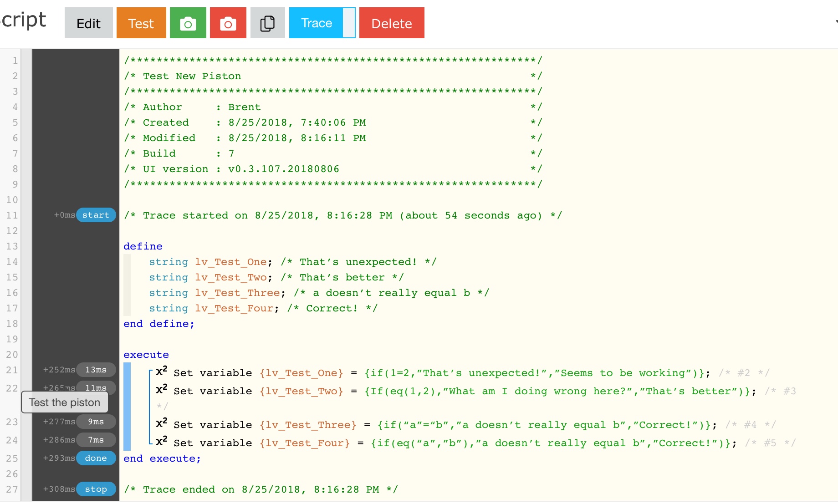
Task: Click the Trace button label
Action: pyautogui.click(x=317, y=23)
